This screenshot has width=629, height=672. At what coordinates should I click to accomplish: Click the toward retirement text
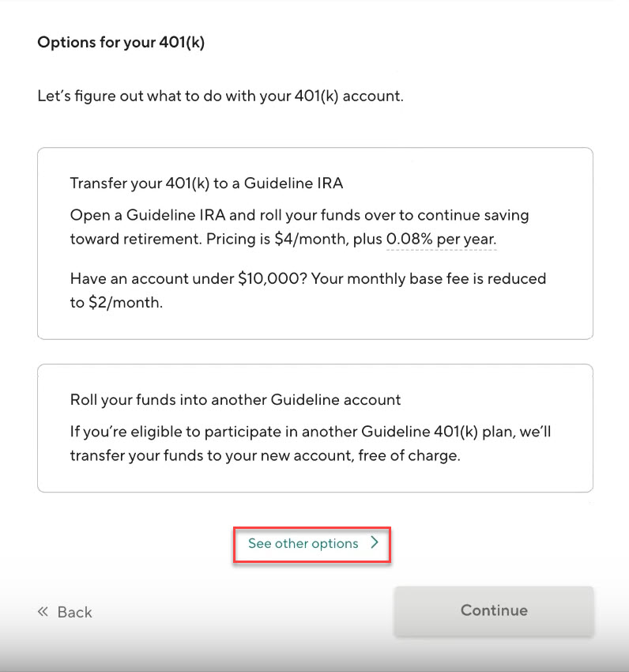coord(127,239)
